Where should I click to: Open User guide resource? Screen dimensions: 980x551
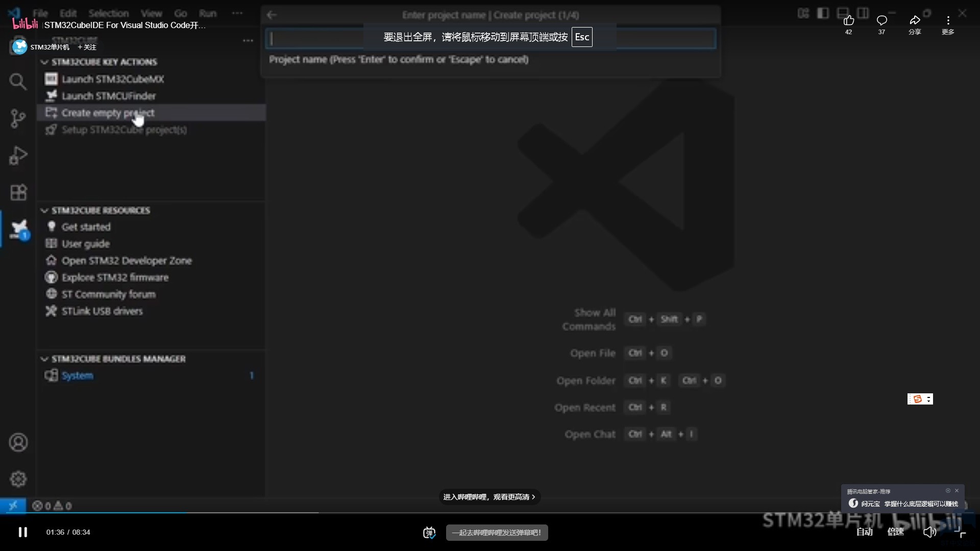(152, 244)
